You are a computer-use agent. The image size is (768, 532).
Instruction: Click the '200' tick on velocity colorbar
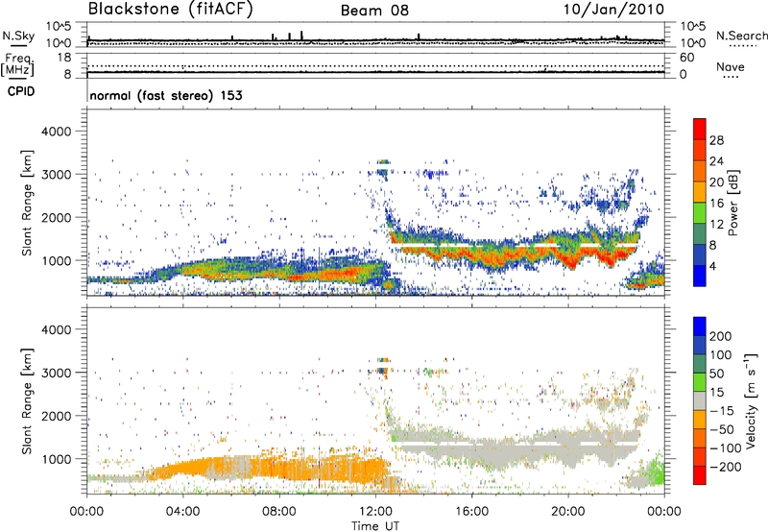point(721,336)
